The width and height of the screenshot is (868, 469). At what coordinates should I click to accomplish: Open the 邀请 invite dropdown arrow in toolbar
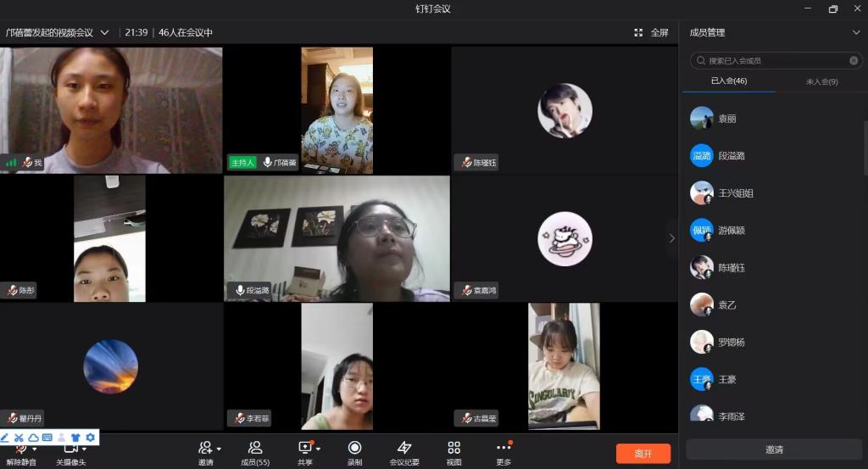(219, 449)
